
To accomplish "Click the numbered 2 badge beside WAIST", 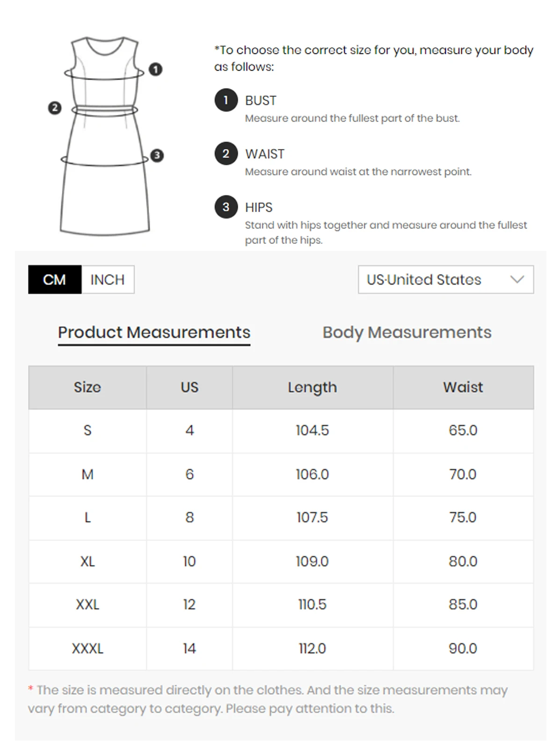I will 226,154.
